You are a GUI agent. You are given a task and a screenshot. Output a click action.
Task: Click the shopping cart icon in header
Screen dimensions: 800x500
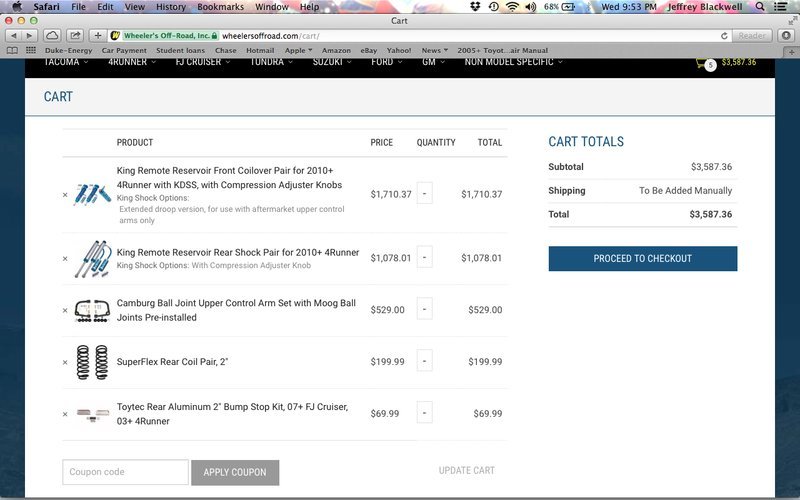705,63
